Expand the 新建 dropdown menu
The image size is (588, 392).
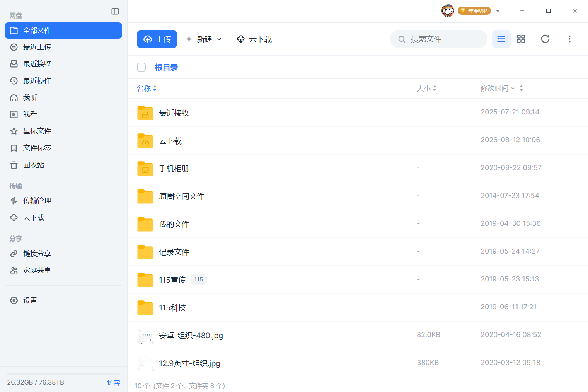click(x=204, y=39)
